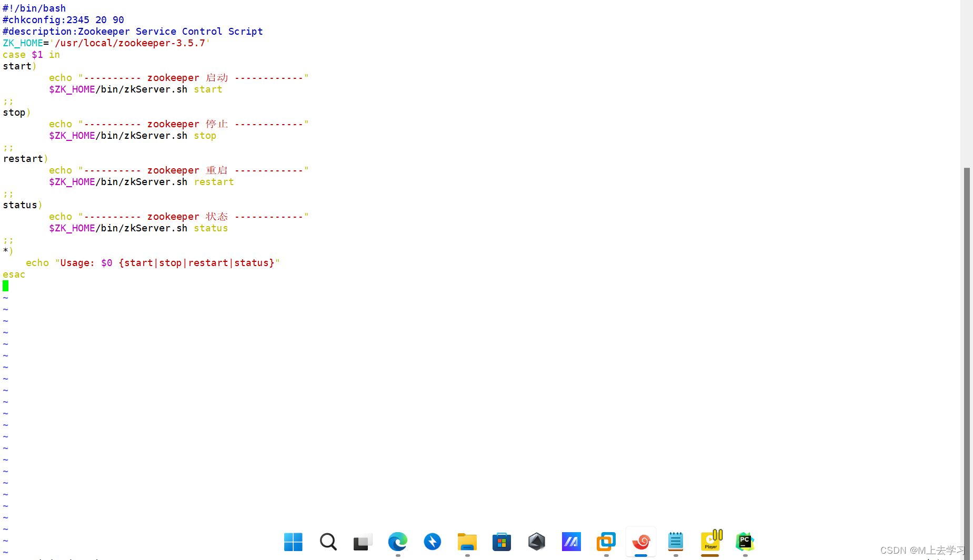
Task: Click the terminal's vertical scrollbar thumb
Action: coord(967,363)
